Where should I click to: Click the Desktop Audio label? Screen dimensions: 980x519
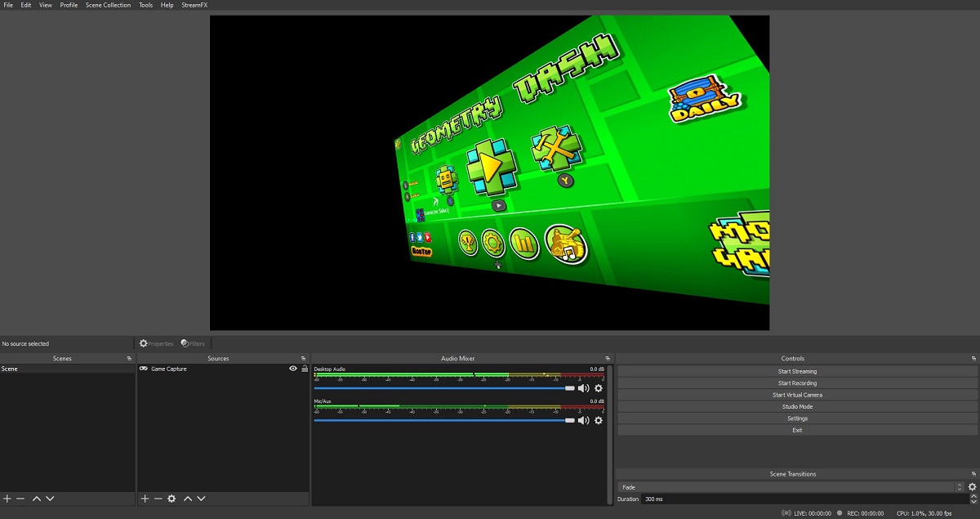click(330, 369)
